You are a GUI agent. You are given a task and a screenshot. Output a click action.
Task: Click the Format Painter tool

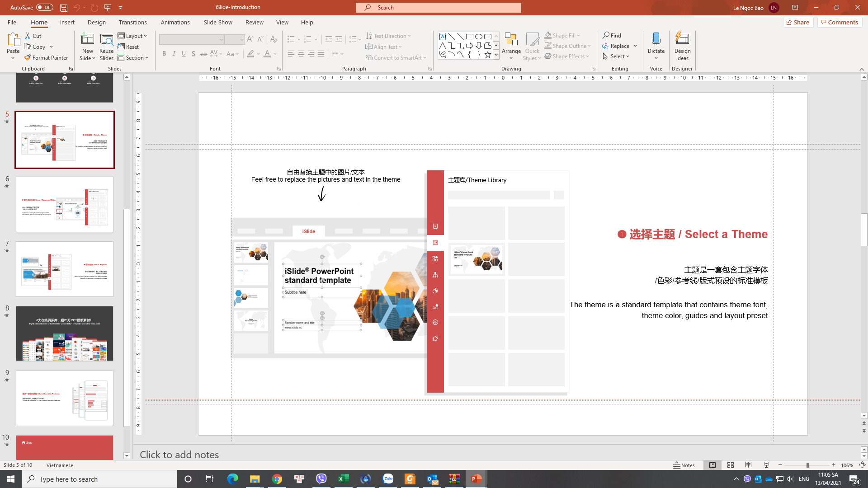[x=46, y=58]
